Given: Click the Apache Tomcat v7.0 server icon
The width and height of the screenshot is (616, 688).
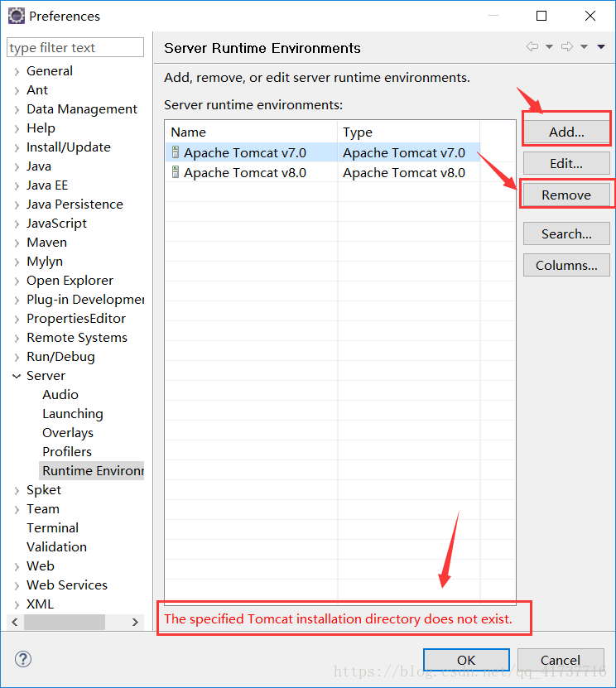Looking at the screenshot, I should (176, 152).
